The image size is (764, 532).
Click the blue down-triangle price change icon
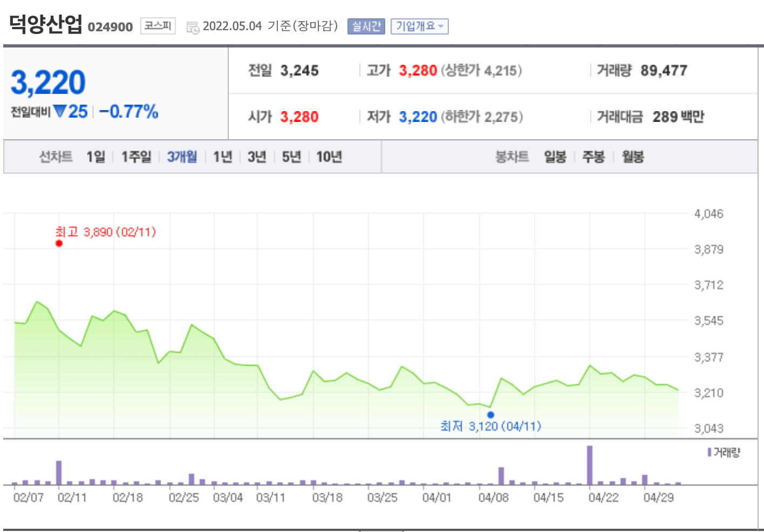tap(60, 111)
